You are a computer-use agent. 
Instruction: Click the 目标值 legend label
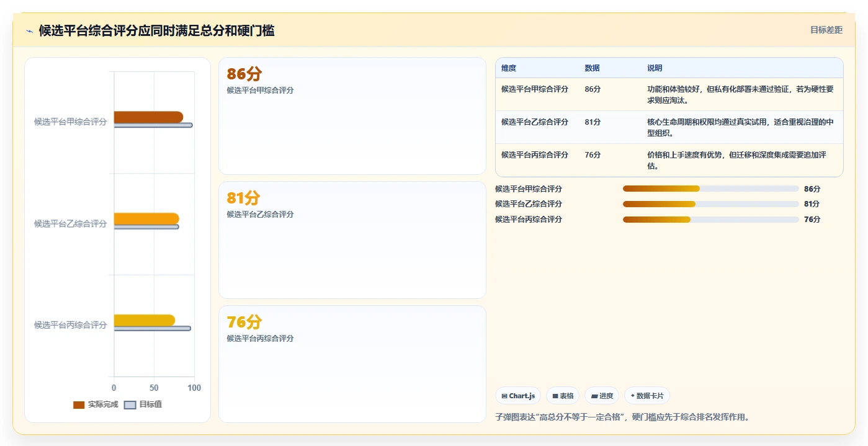tap(151, 404)
